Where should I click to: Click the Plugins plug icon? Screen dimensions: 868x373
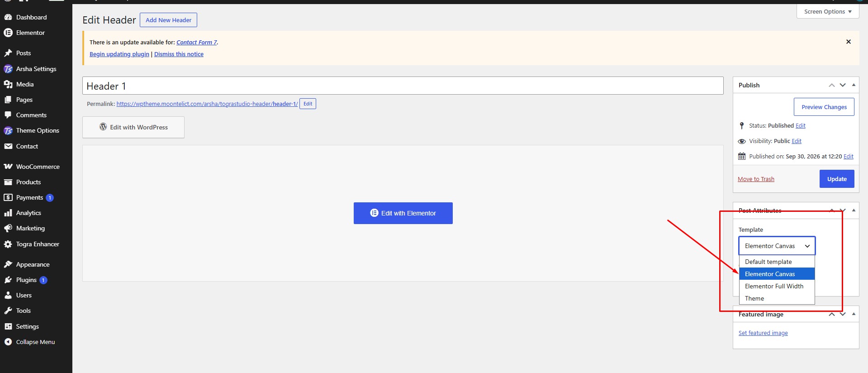pos(8,280)
